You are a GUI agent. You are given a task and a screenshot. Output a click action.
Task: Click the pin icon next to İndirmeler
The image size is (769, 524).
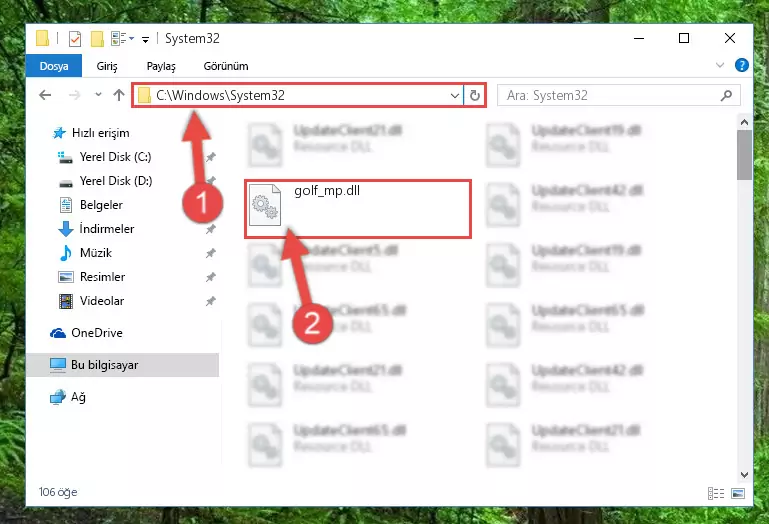(211, 229)
